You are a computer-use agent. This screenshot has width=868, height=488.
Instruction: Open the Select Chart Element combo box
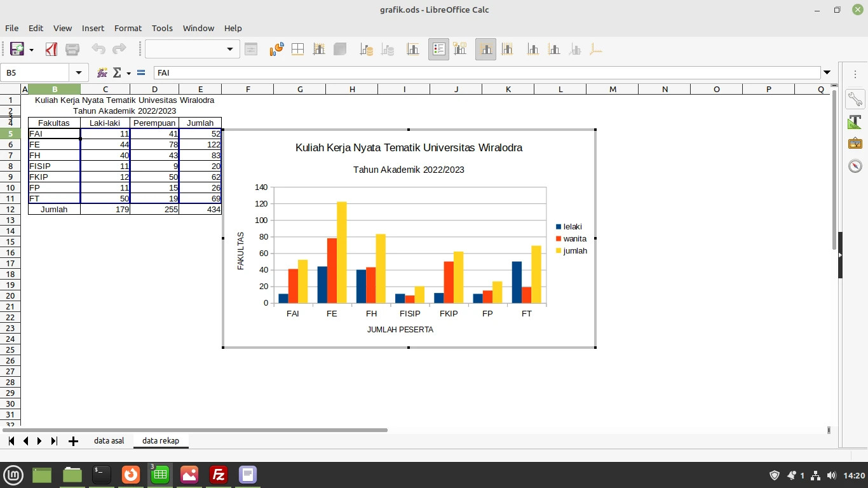[x=193, y=49]
